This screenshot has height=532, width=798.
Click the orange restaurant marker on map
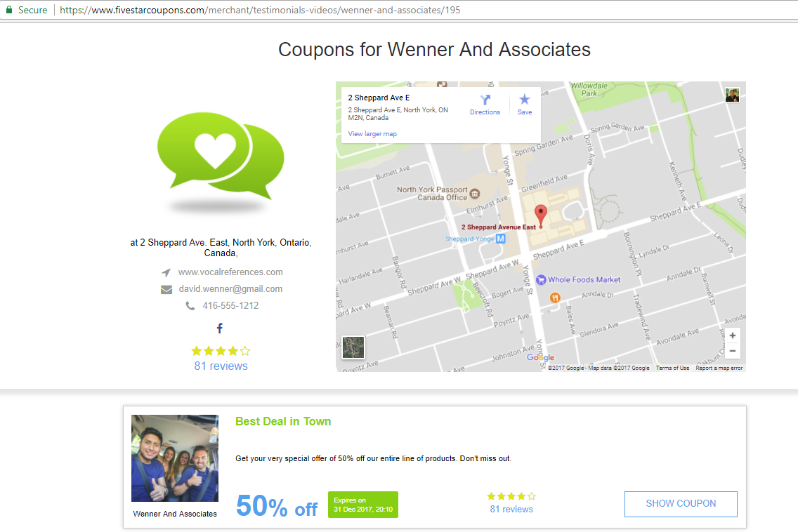(x=555, y=298)
